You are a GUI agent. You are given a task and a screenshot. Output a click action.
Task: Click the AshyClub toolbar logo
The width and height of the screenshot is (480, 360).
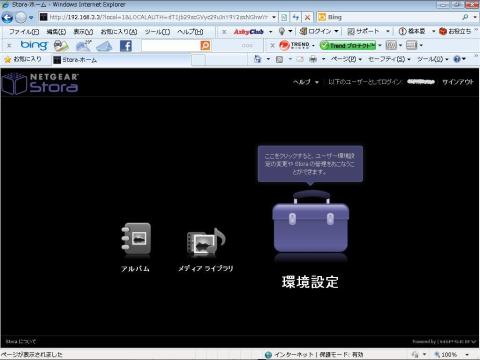click(x=249, y=32)
